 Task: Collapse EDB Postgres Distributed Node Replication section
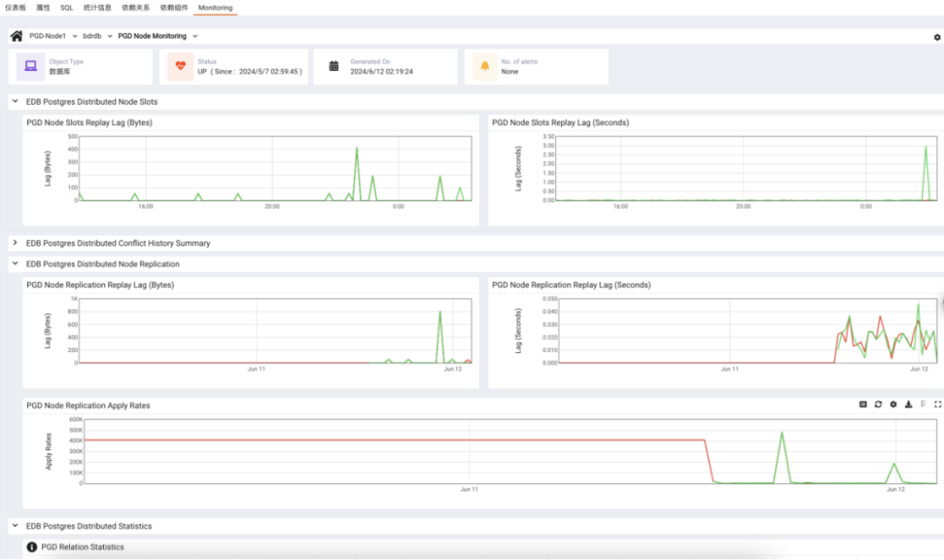pos(15,264)
